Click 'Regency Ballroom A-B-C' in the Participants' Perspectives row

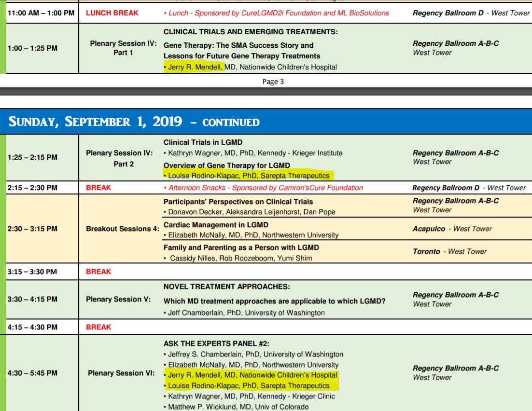coord(456,201)
